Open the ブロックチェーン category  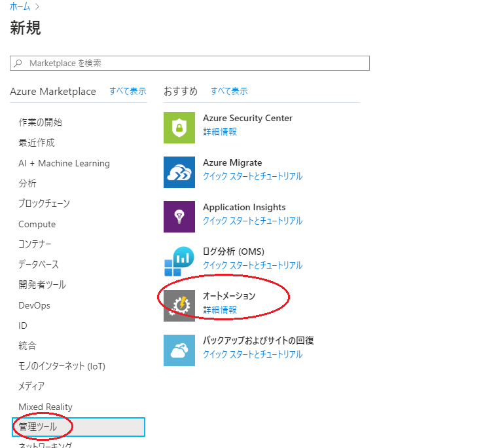(45, 204)
